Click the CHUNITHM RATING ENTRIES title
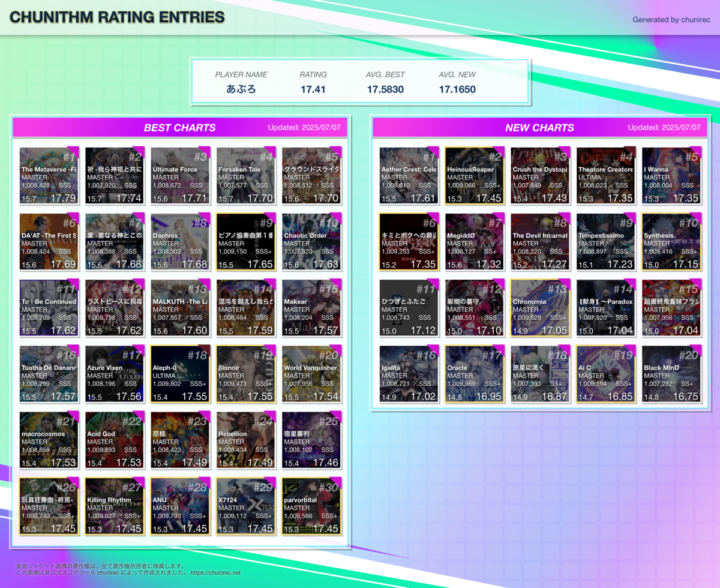The image size is (720, 588). click(117, 17)
